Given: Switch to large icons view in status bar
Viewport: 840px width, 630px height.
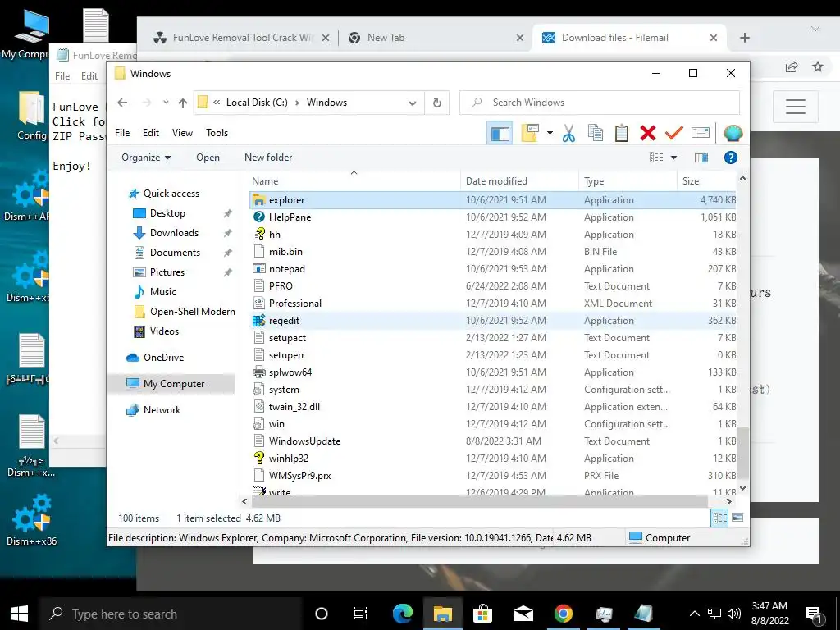Looking at the screenshot, I should pyautogui.click(x=737, y=518).
